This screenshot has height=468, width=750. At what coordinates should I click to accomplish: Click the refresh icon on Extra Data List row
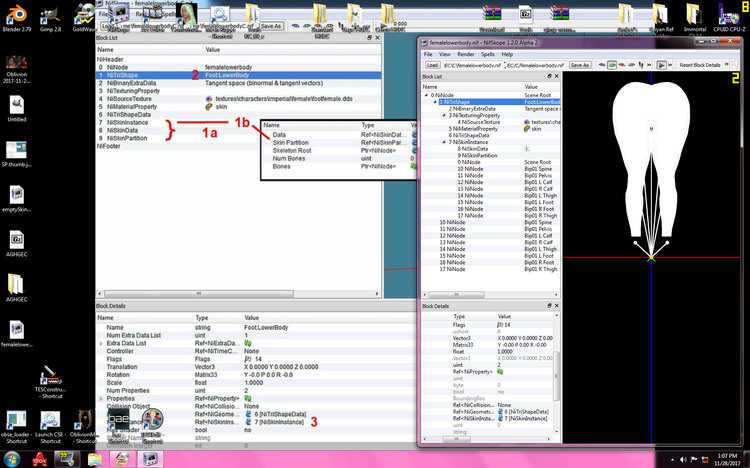[248, 343]
